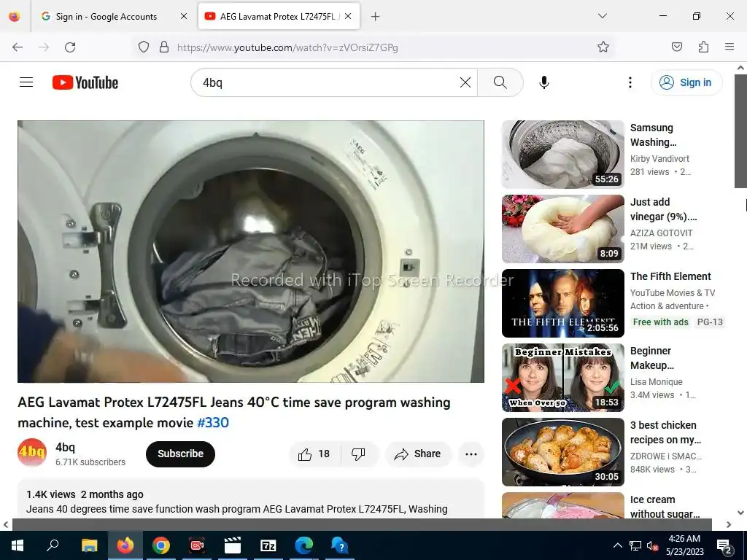Close the AEG Lavamat YouTube tab
Image resolution: width=747 pixels, height=560 pixels.
pyautogui.click(x=348, y=16)
